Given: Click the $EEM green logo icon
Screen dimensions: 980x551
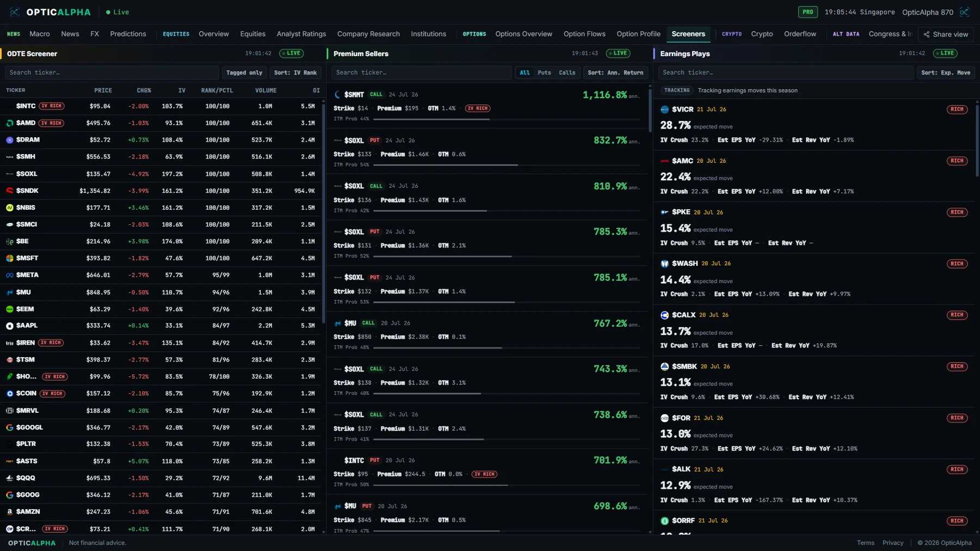Looking at the screenshot, I should click(x=10, y=309).
